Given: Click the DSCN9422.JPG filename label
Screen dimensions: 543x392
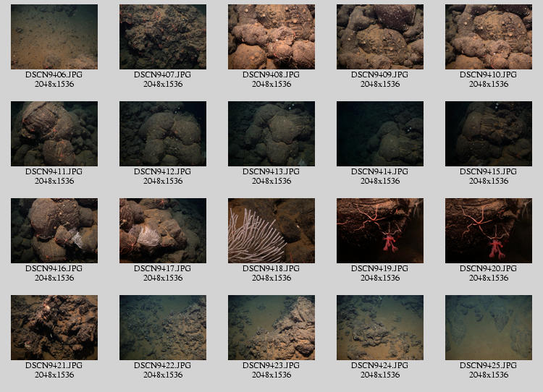Looking at the screenshot, I should (163, 365).
